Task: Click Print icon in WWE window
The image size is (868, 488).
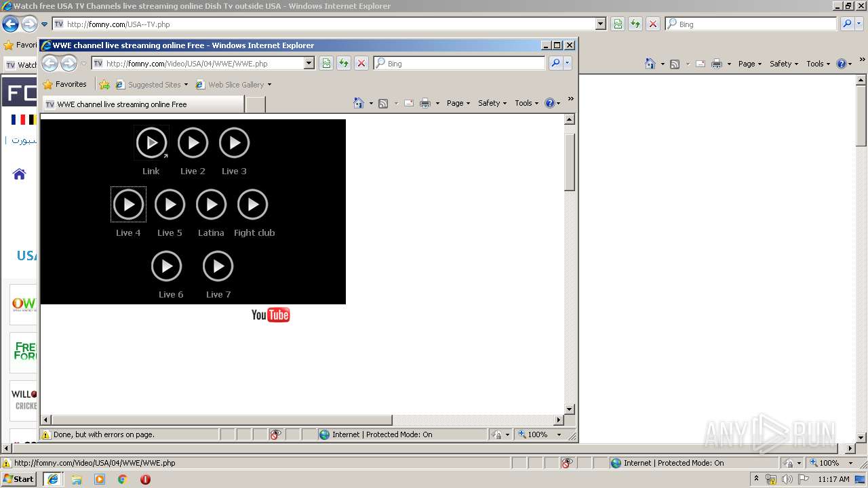Action: click(425, 103)
